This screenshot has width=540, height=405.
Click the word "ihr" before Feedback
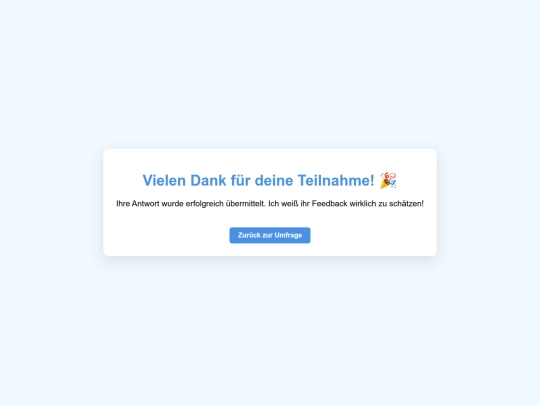(x=305, y=204)
